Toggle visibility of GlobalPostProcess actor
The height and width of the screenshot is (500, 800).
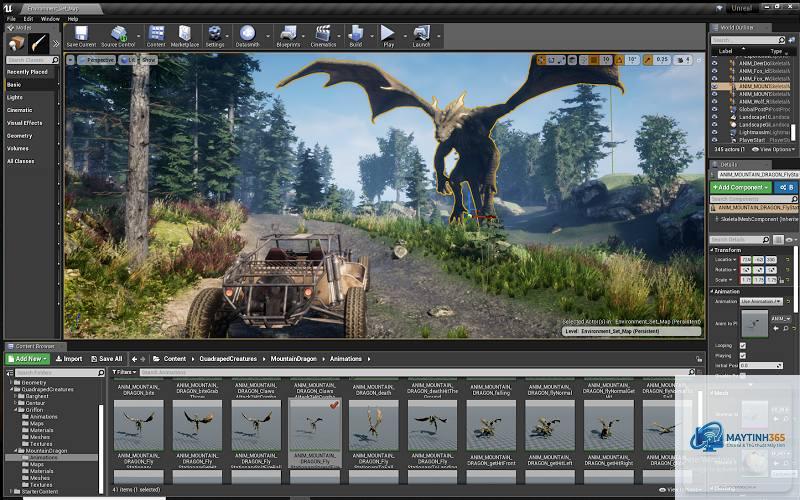[715, 109]
